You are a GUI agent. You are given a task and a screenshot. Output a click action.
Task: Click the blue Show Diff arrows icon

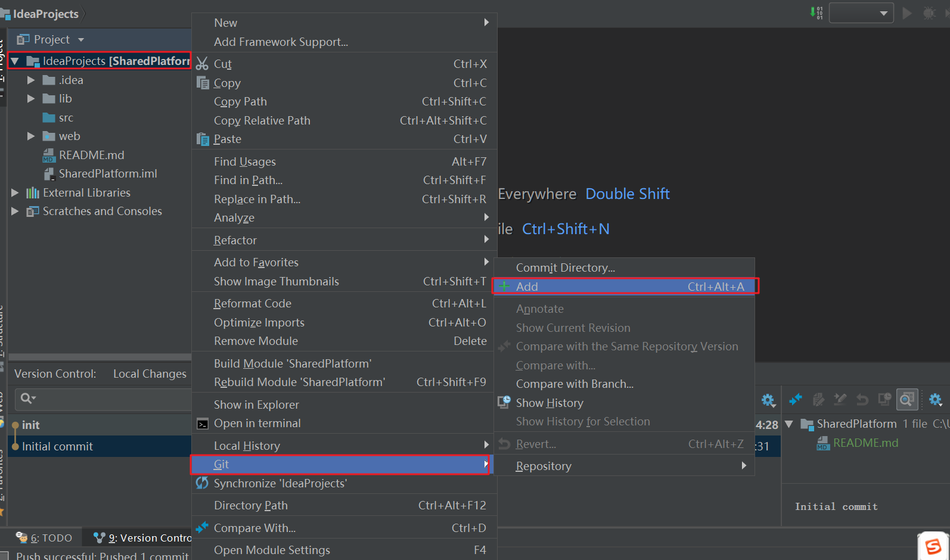coord(796,399)
